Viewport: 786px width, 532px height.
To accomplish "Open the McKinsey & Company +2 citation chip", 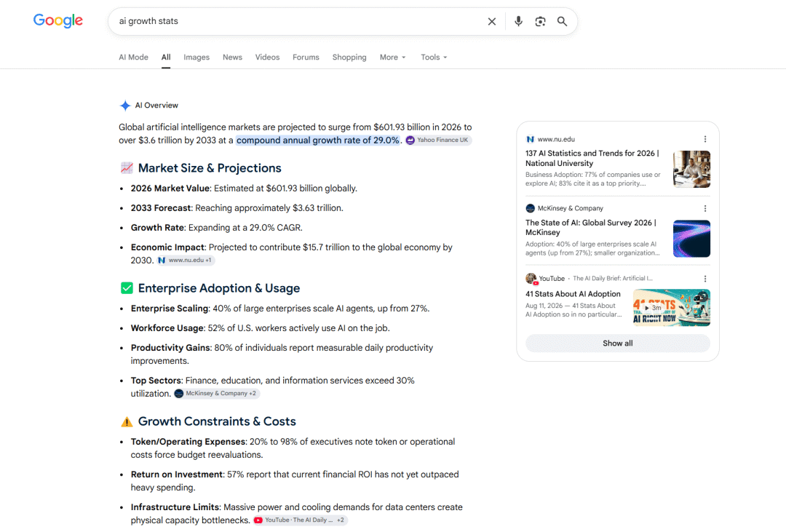I will 217,394.
